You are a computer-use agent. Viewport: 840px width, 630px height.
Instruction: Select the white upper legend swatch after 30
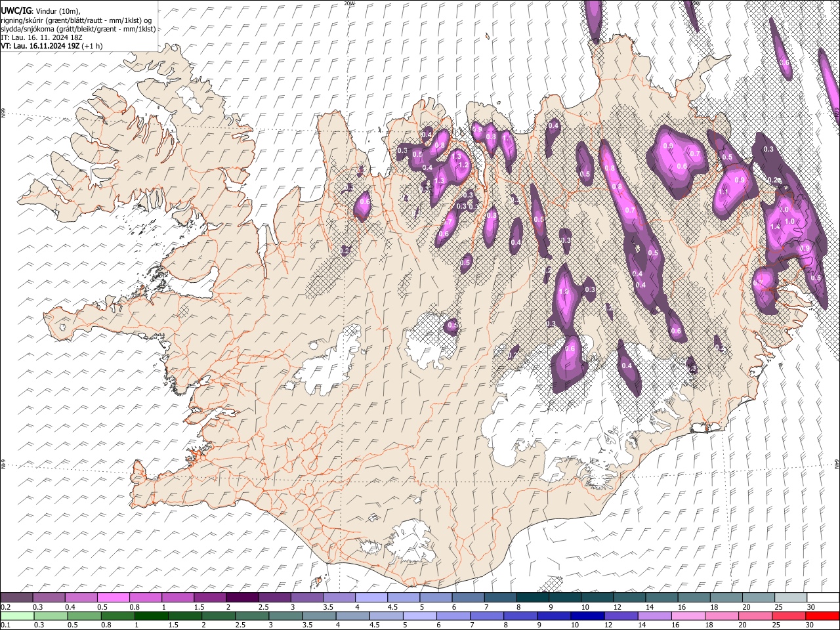823,598
